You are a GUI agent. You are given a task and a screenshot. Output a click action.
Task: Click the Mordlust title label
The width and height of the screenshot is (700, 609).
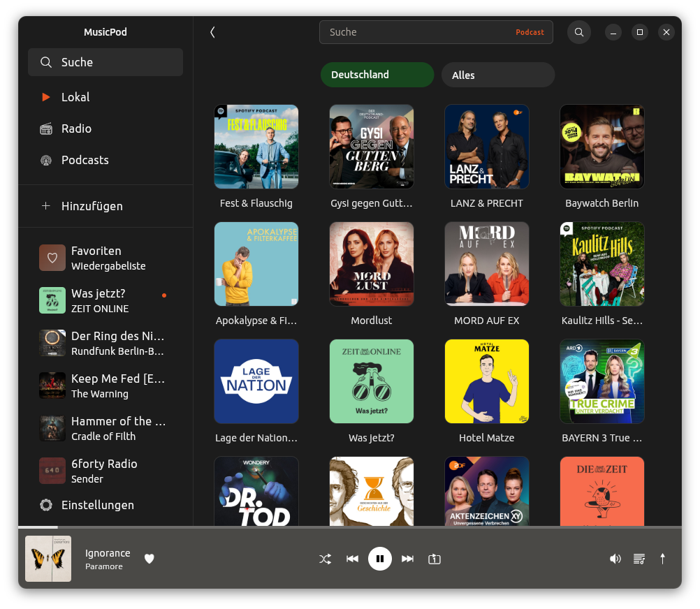[372, 321]
